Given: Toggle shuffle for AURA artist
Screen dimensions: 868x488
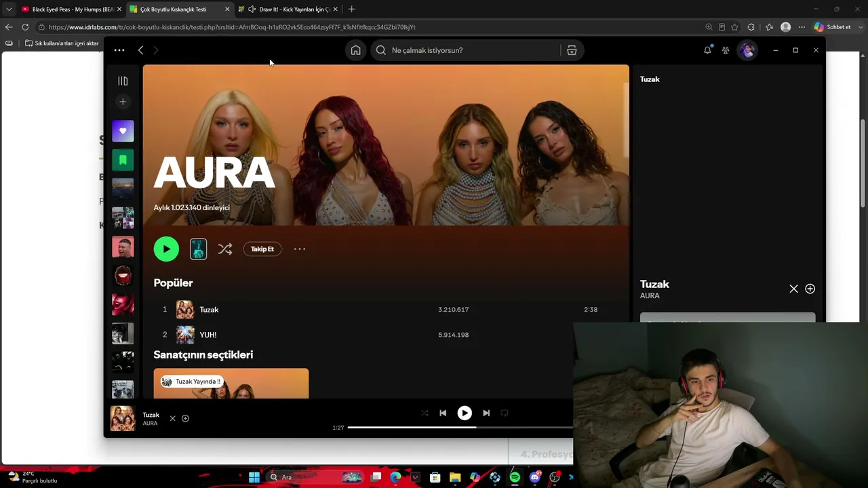Looking at the screenshot, I should pyautogui.click(x=225, y=249).
